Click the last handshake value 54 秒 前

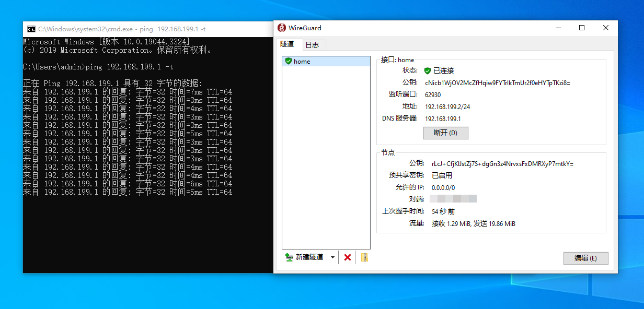(443, 211)
